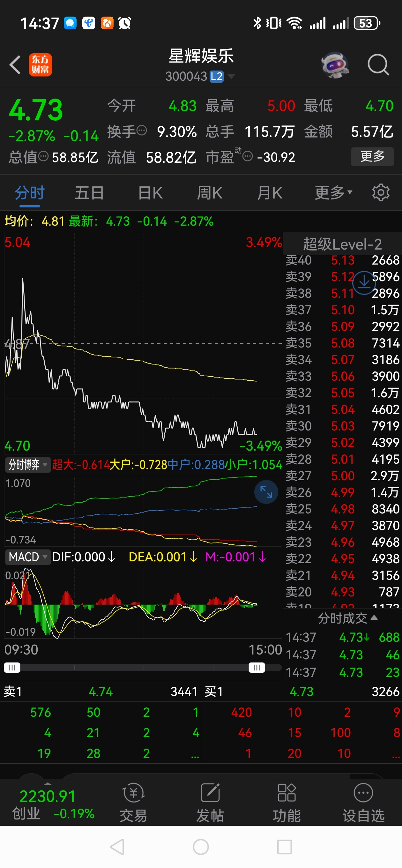Tap the L2 level badge
This screenshot has height=868, width=402.
pos(217,77)
